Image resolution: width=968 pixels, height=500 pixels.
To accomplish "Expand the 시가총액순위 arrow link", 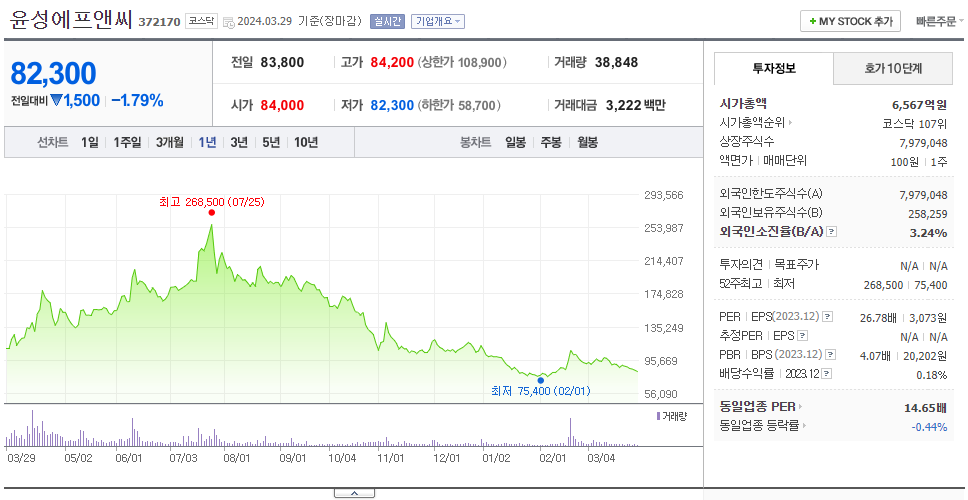I will (x=756, y=123).
